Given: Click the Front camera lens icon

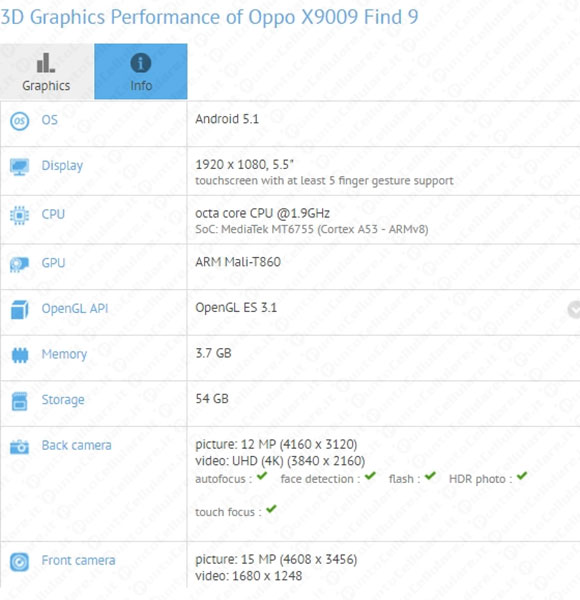Looking at the screenshot, I should 20,562.
